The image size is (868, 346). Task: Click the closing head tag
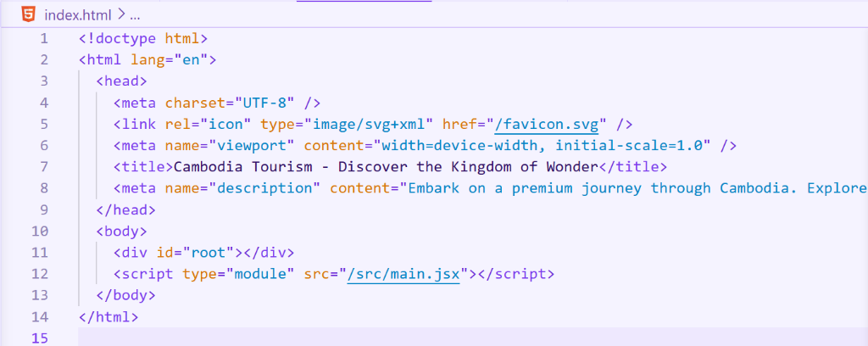126,209
